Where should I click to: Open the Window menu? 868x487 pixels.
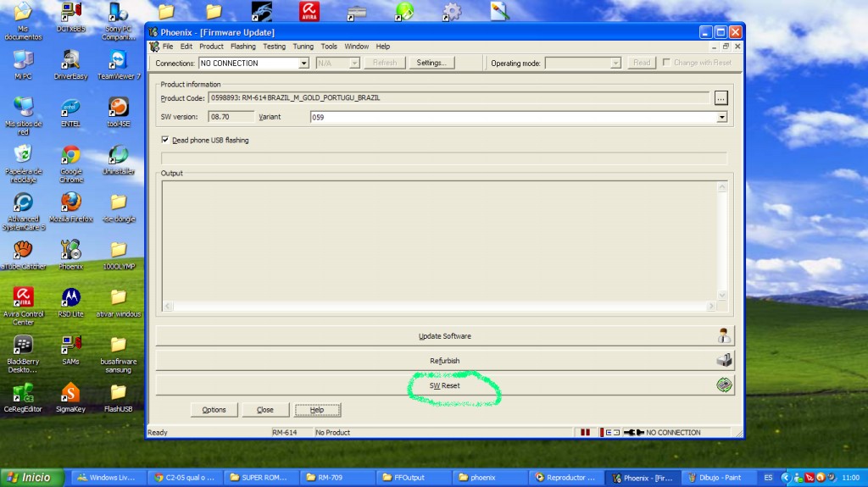point(357,47)
